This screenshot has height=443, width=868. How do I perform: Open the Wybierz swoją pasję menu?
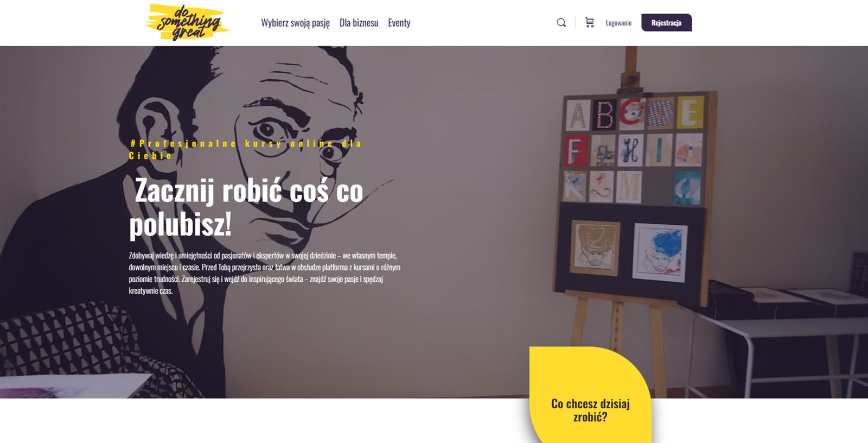click(x=295, y=23)
